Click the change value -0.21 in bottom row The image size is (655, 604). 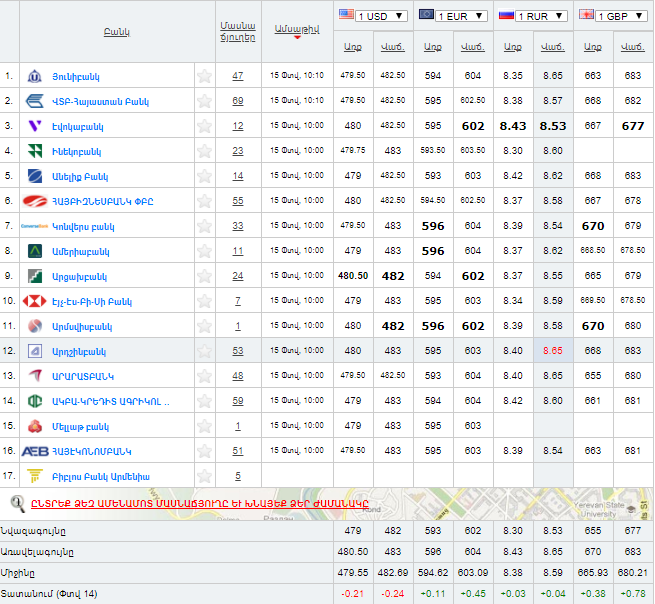click(x=353, y=594)
